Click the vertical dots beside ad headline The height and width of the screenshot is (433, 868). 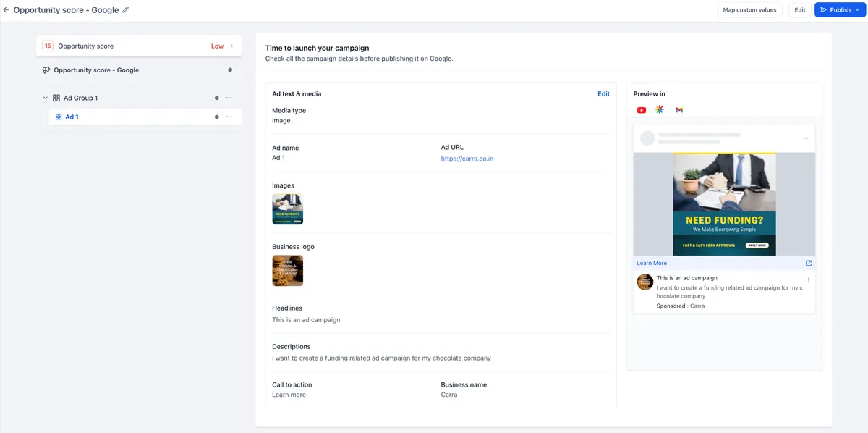pyautogui.click(x=809, y=280)
